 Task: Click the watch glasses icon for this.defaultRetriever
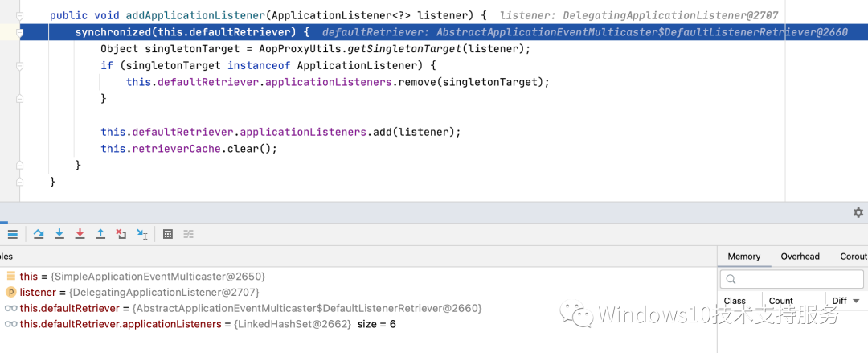10,308
